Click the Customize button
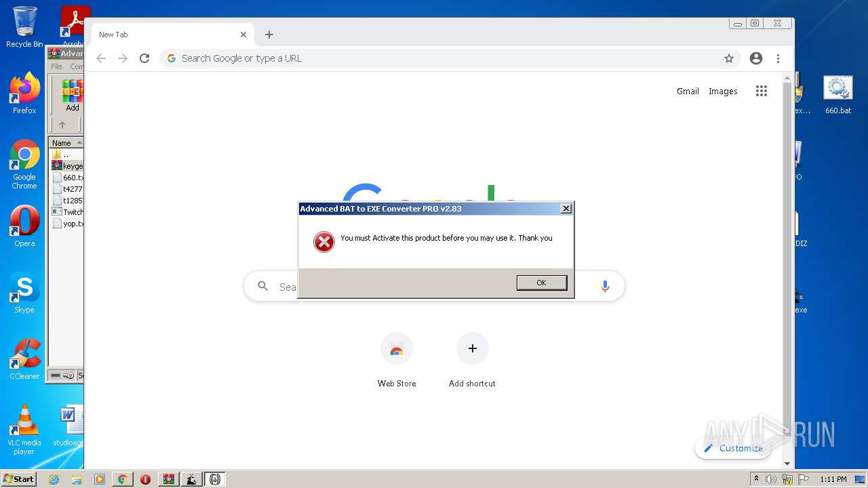The height and width of the screenshot is (488, 868). (x=733, y=448)
